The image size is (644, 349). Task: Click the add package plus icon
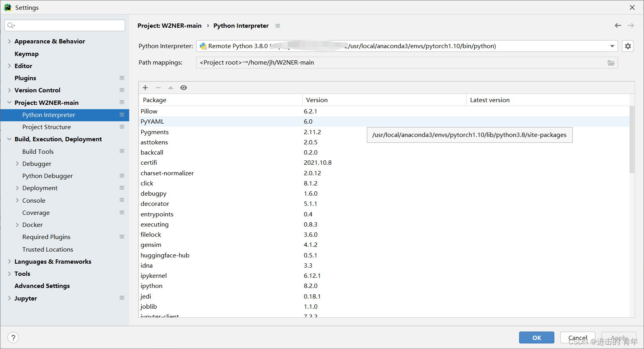point(145,88)
